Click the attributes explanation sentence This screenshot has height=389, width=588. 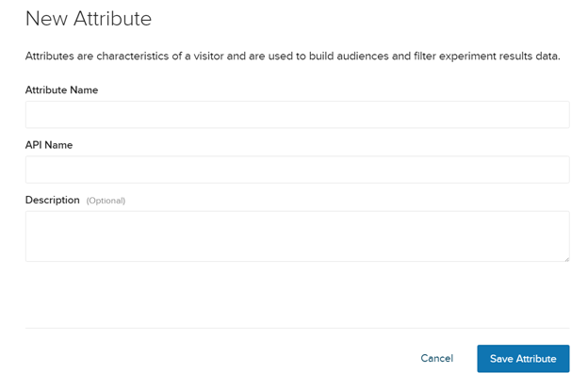coord(292,57)
